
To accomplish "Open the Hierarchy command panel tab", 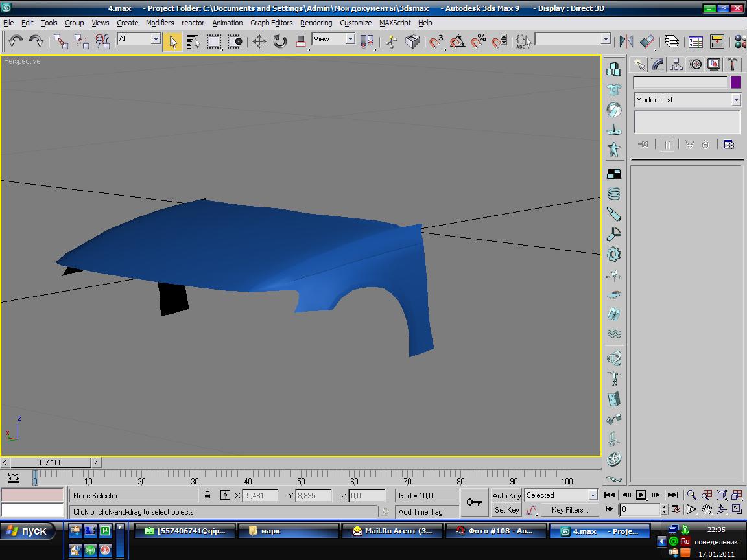I will pos(676,64).
